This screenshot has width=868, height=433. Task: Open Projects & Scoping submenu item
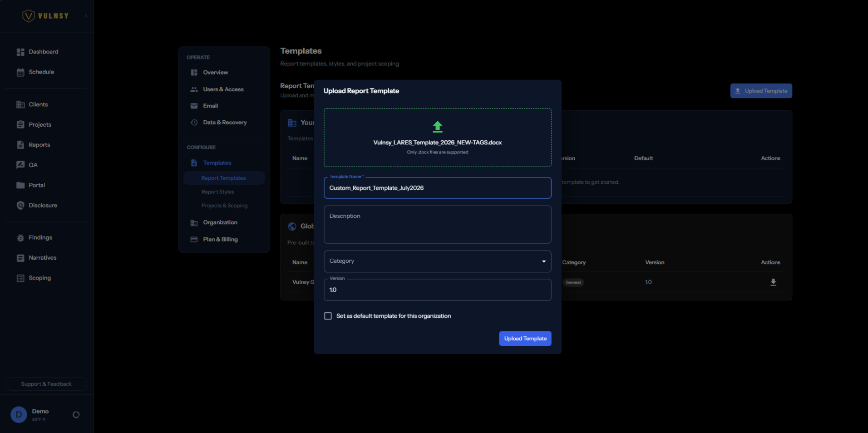(x=224, y=206)
